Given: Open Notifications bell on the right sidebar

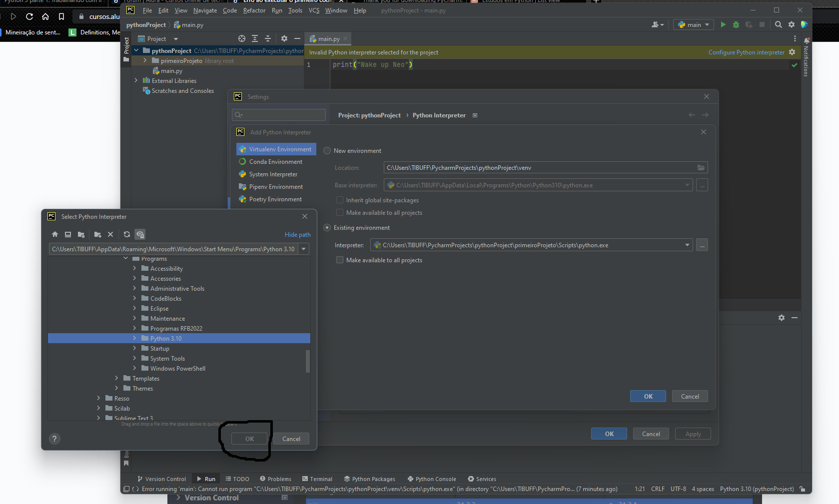Looking at the screenshot, I should (806, 41).
